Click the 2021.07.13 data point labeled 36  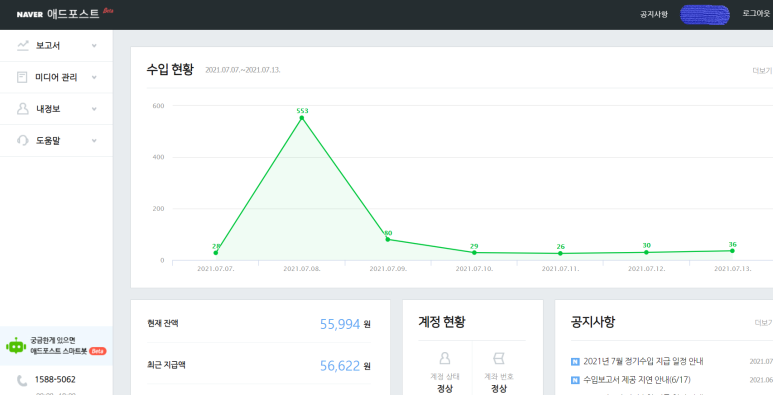[732, 251]
